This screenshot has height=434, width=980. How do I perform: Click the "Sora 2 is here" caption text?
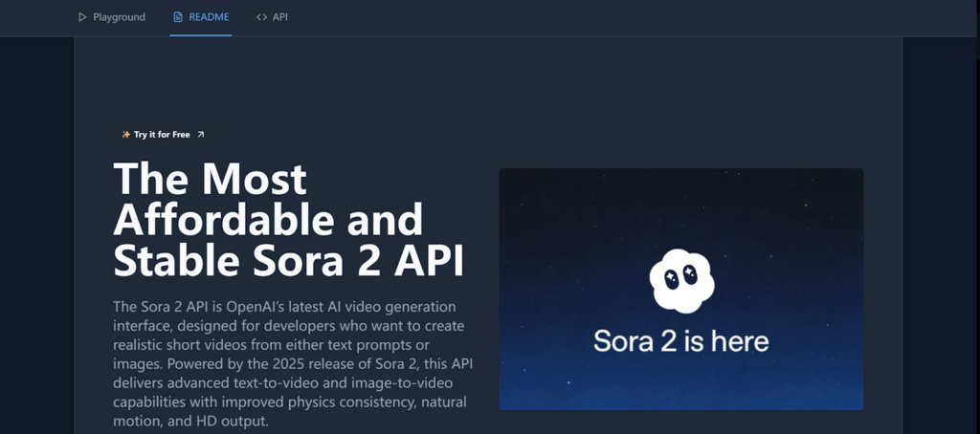tap(680, 341)
